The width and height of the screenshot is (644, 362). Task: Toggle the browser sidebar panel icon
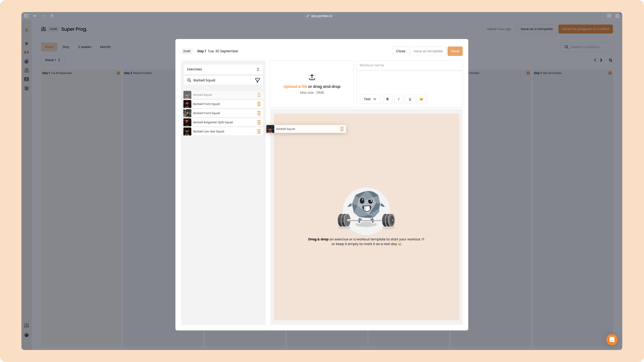26,16
